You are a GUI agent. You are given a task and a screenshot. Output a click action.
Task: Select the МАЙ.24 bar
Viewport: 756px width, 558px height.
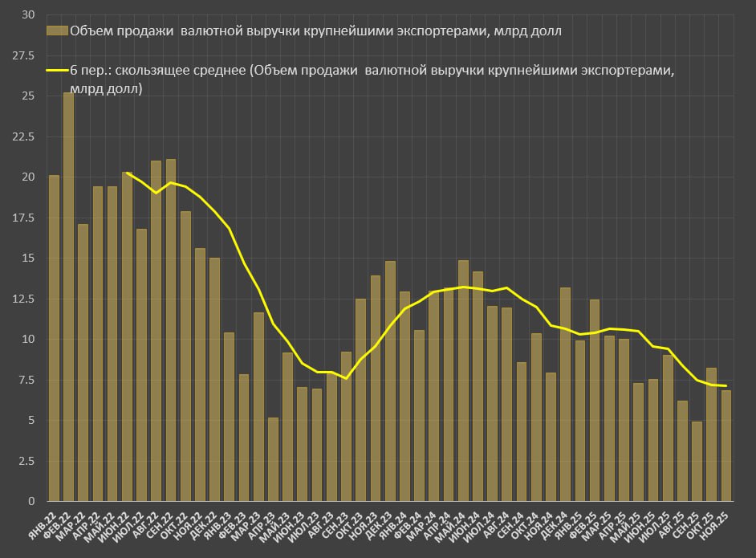pos(463,385)
